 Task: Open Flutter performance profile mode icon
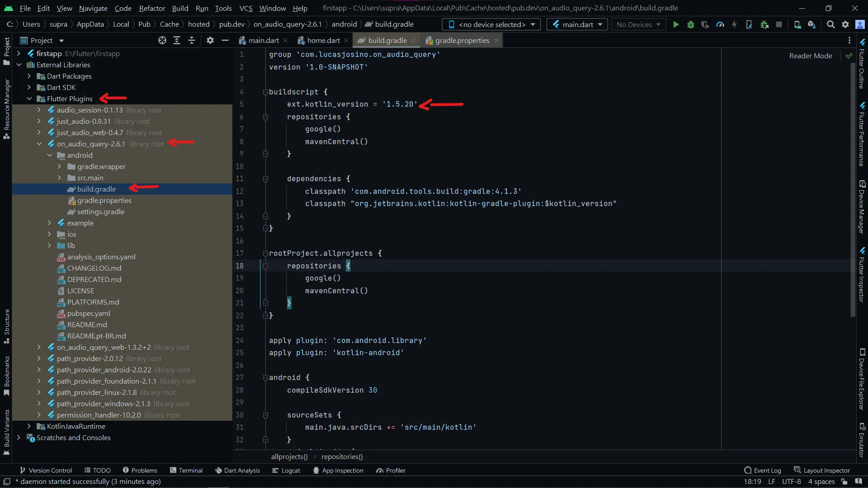[x=720, y=24]
